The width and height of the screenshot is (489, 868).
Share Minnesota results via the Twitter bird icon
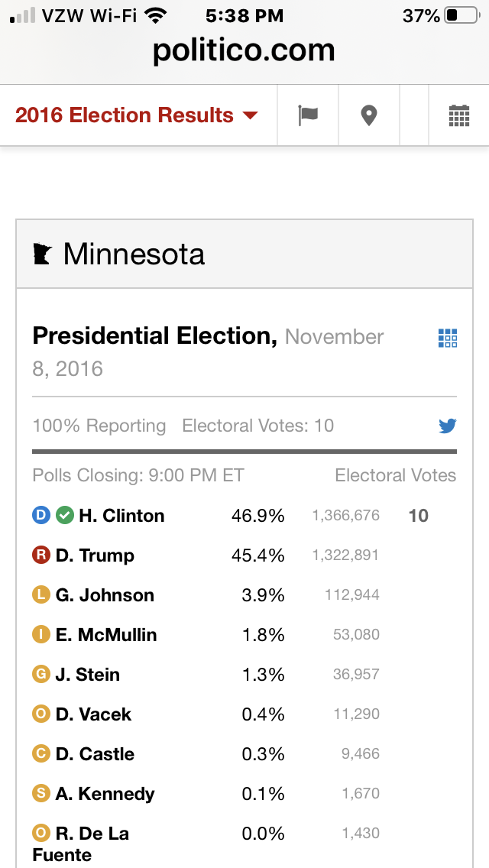pyautogui.click(x=448, y=426)
